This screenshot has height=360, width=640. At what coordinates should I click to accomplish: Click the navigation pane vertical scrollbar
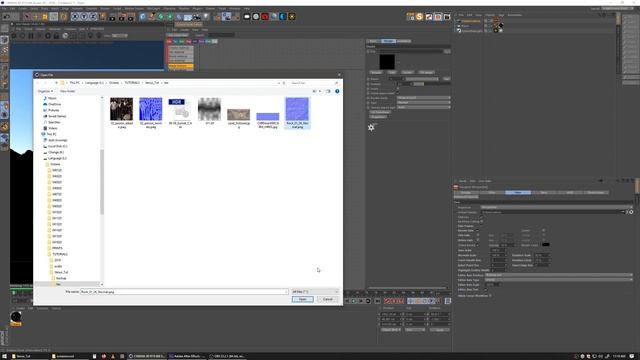[x=102, y=182]
